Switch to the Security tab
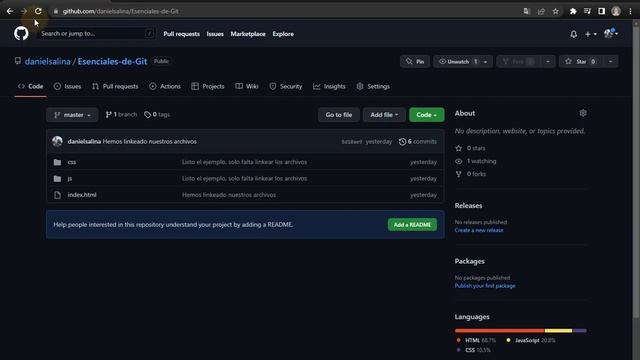This screenshot has width=640, height=360. coord(286,87)
